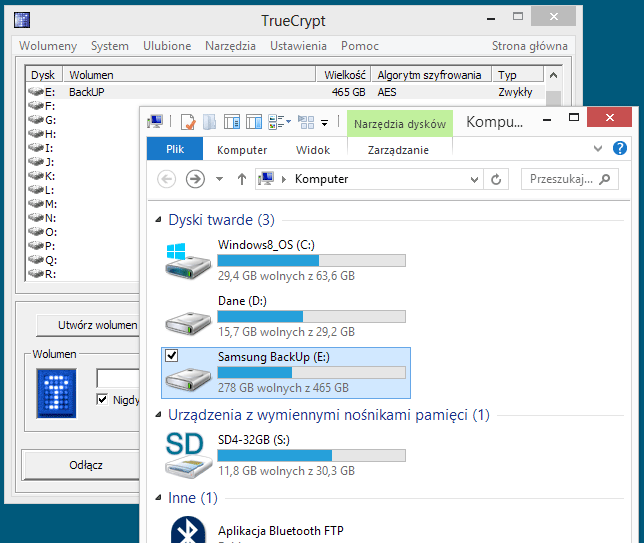Toggle the Nigdy checkbox in TrueCrypt

102,399
